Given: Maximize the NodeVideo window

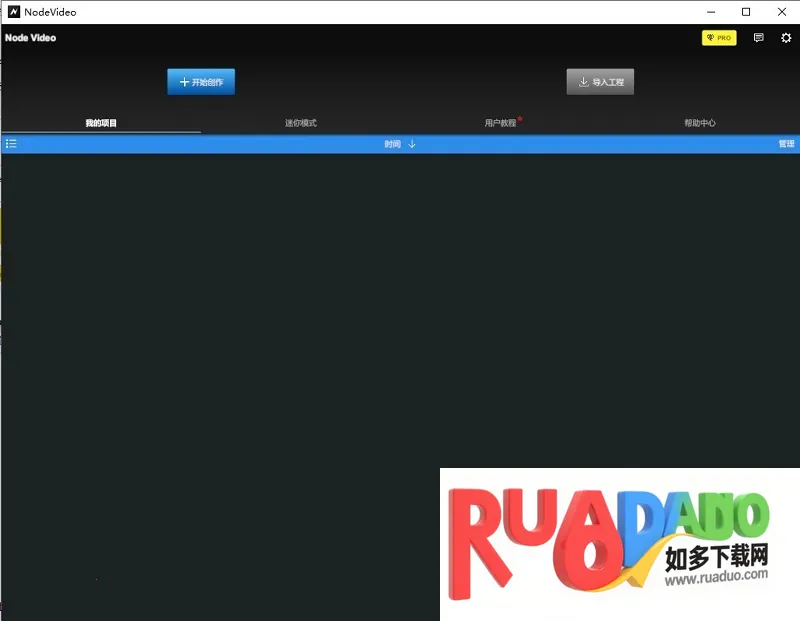Looking at the screenshot, I should [746, 12].
